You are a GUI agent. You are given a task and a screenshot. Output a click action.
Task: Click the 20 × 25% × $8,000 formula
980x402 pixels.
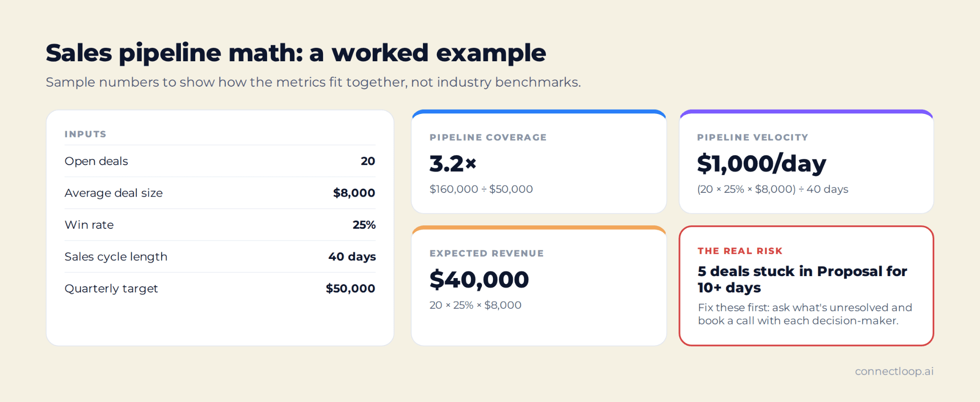476,305
